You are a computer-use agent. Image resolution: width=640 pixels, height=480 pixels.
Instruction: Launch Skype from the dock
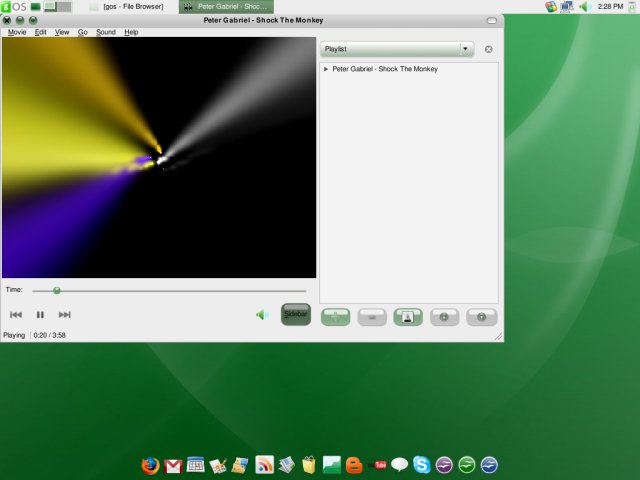(422, 465)
